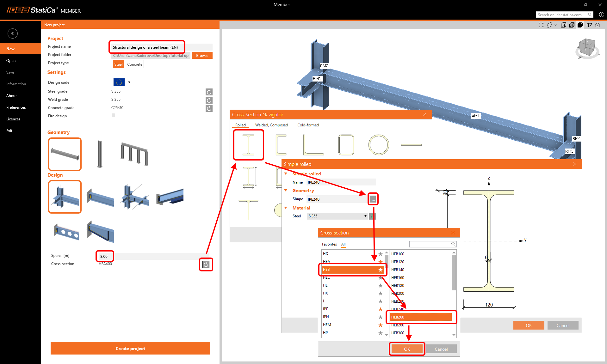Viewport: 607px width, 364px height.
Task: Open the Favorites tab in the Cross-section dialog
Action: (x=329, y=244)
